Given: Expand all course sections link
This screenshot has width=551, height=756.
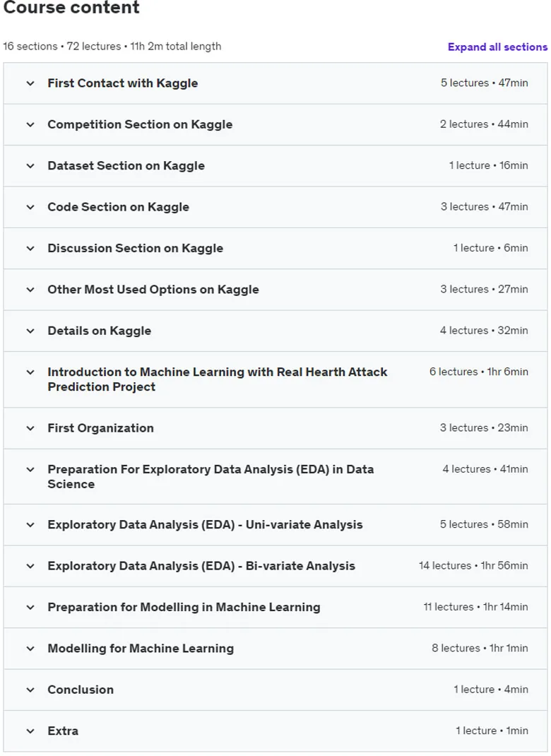Looking at the screenshot, I should (497, 47).
